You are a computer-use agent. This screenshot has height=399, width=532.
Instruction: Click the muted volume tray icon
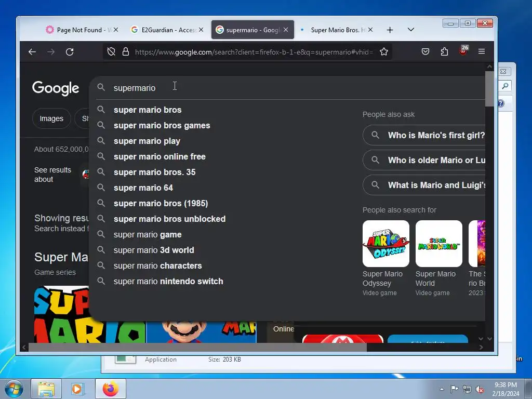pos(480,390)
